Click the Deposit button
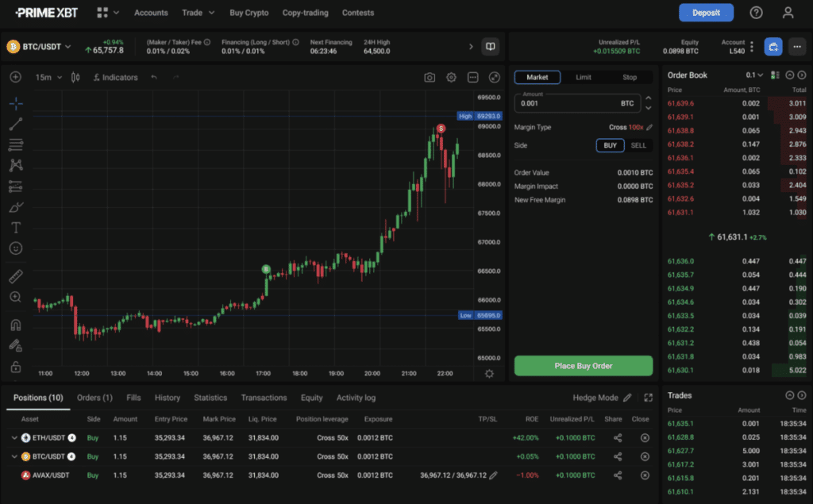The width and height of the screenshot is (813, 504). tap(706, 13)
